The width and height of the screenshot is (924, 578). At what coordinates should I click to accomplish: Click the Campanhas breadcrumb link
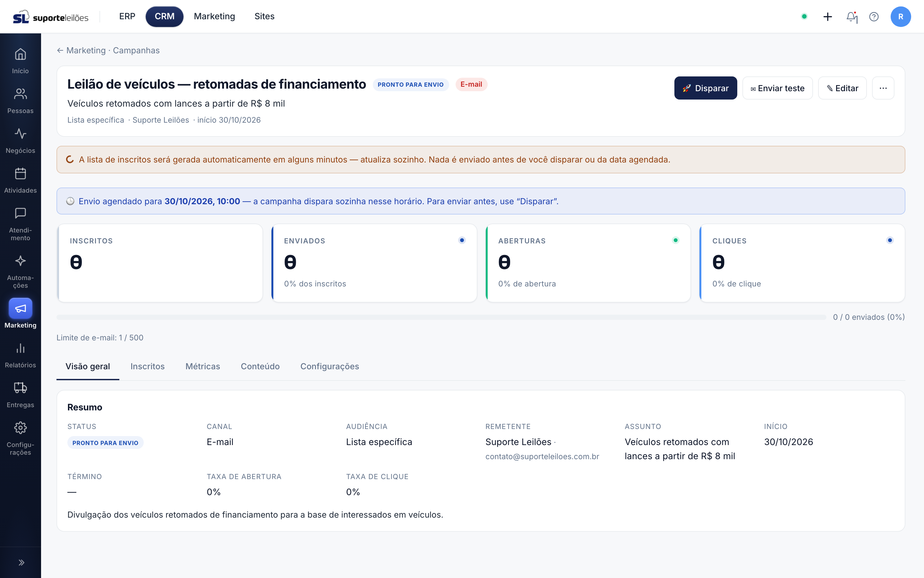click(x=136, y=50)
